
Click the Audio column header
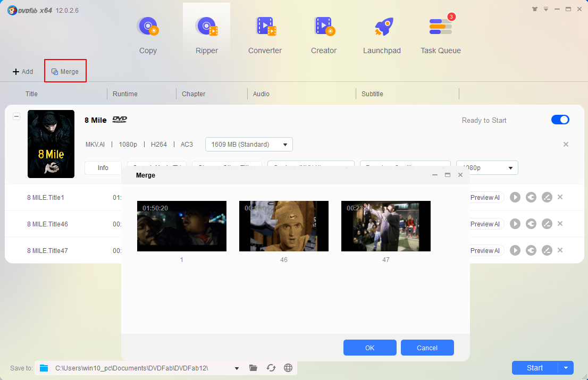pyautogui.click(x=261, y=94)
